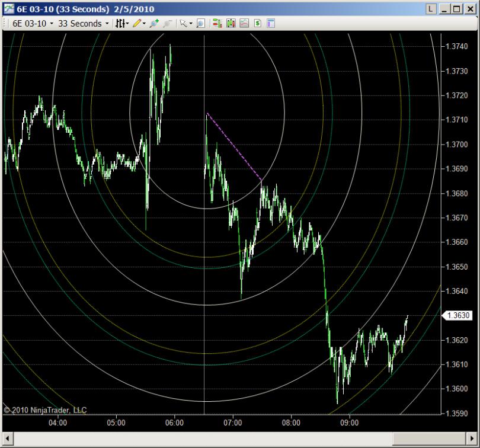Click the toolbar grip handle

(5, 24)
